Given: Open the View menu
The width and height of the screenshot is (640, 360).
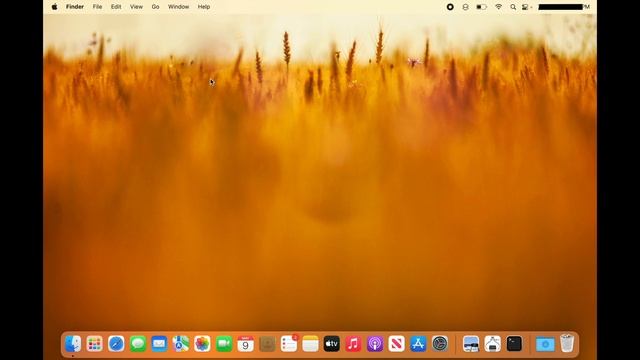Looking at the screenshot, I should coord(136,7).
